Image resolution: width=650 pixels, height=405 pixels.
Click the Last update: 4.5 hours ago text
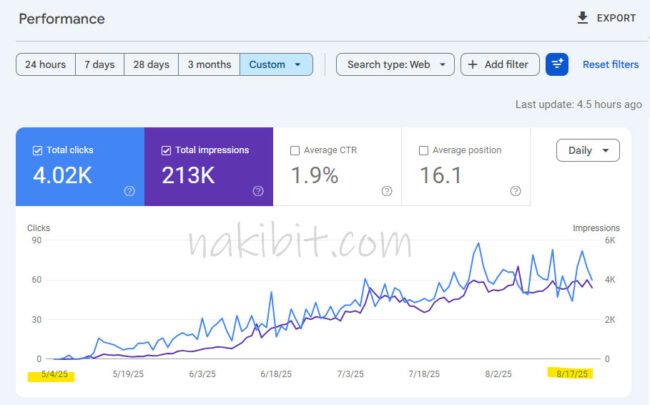click(579, 104)
